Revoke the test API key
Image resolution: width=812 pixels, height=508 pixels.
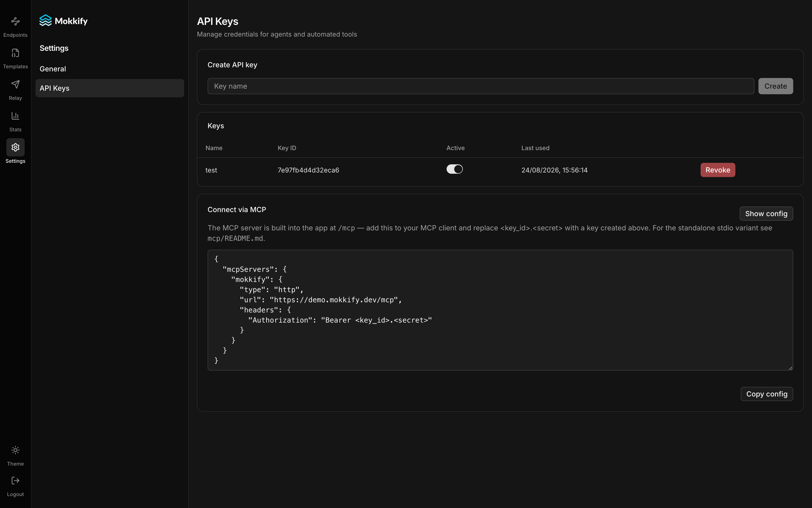[717, 170]
